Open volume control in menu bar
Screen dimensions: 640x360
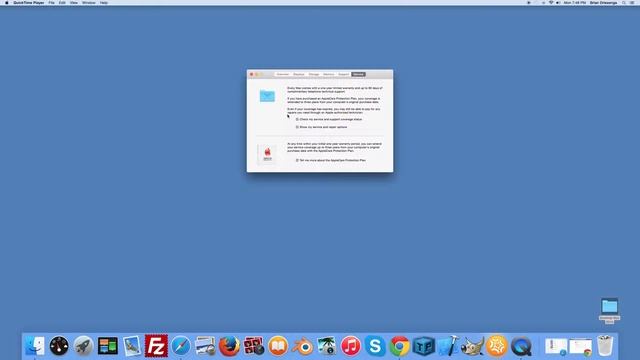(x=558, y=3)
